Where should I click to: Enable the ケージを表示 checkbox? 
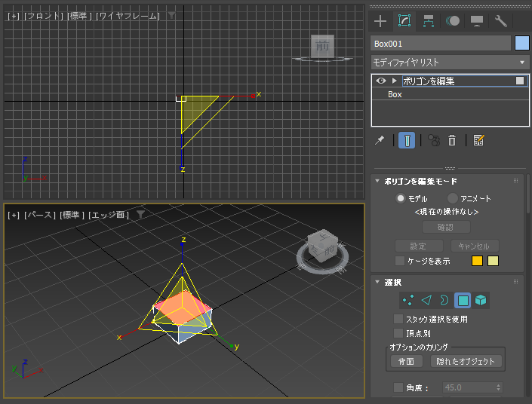pos(400,261)
